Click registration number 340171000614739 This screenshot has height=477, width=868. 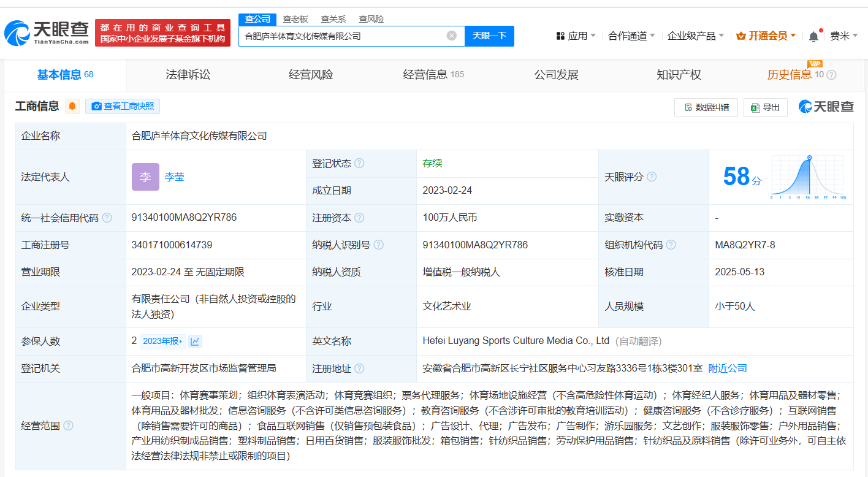pos(172,245)
